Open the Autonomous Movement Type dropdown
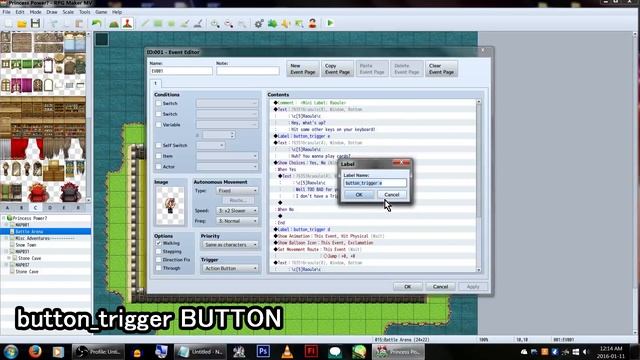Screen dimensions: 640x360 (x=237, y=191)
